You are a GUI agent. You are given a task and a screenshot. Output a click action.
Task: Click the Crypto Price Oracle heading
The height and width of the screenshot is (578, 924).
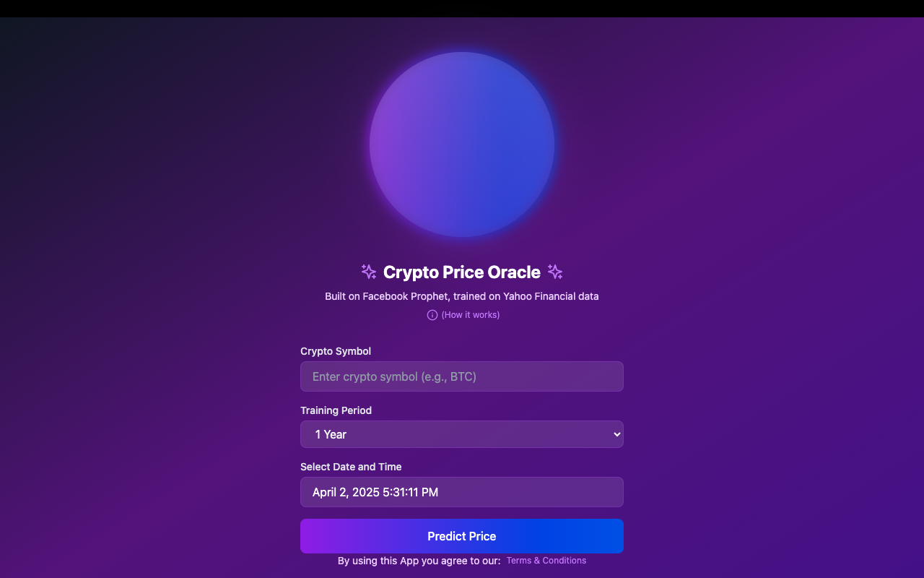[462, 272]
